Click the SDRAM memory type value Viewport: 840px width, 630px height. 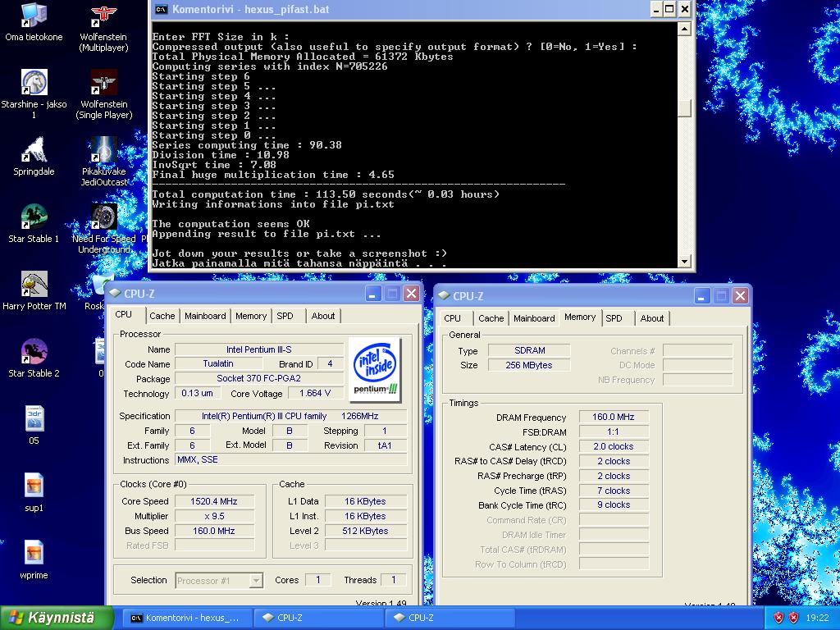coord(529,350)
